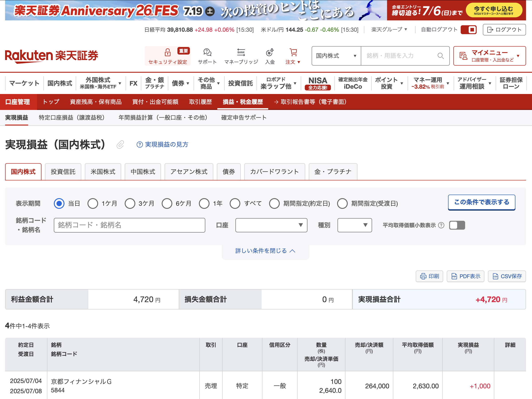
Task: Click question mark icon beside 実現損益の見方
Action: (140, 144)
